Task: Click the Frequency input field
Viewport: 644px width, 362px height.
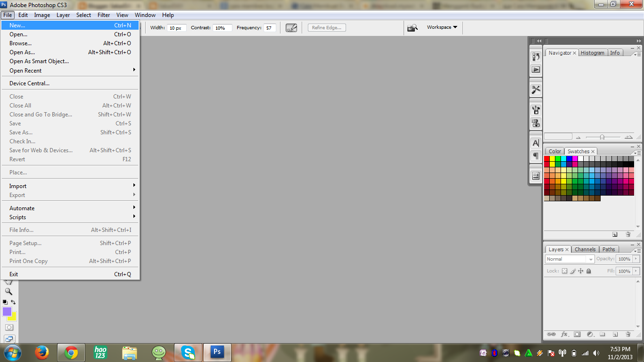Action: point(270,28)
